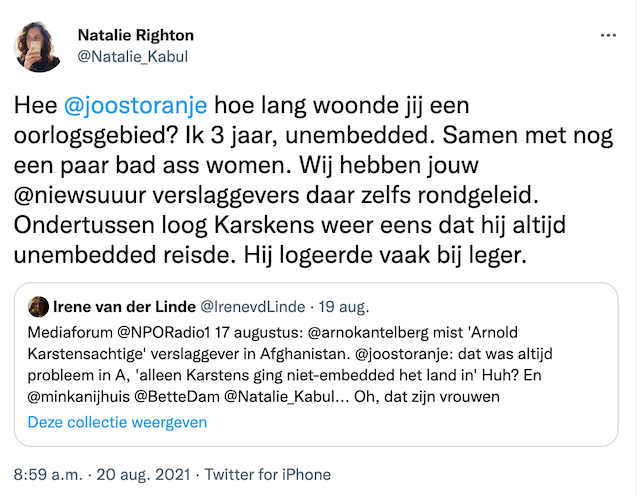Click the 'Deze collectie weergeven' link

(117, 422)
